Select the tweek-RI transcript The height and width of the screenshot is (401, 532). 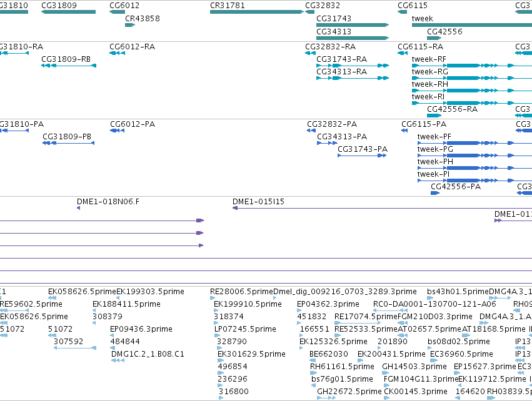(x=471, y=103)
